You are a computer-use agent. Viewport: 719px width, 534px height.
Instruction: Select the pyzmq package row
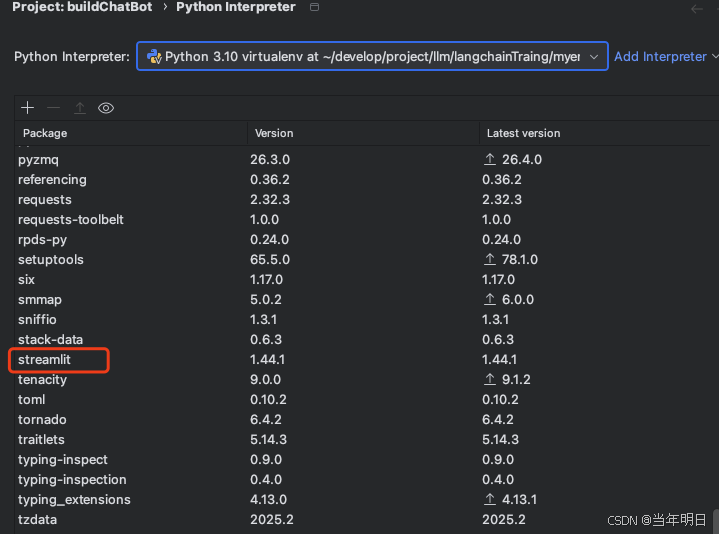click(364, 160)
